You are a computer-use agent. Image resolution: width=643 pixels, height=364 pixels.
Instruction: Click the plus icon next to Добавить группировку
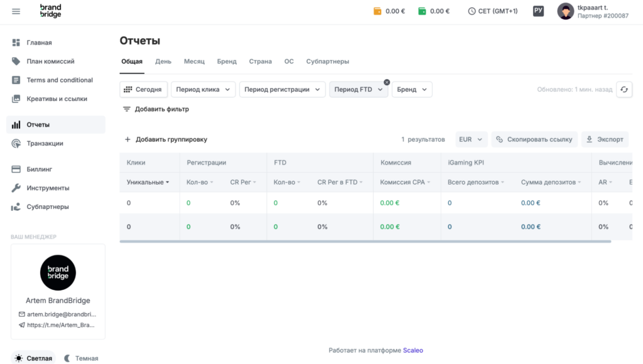[127, 139]
